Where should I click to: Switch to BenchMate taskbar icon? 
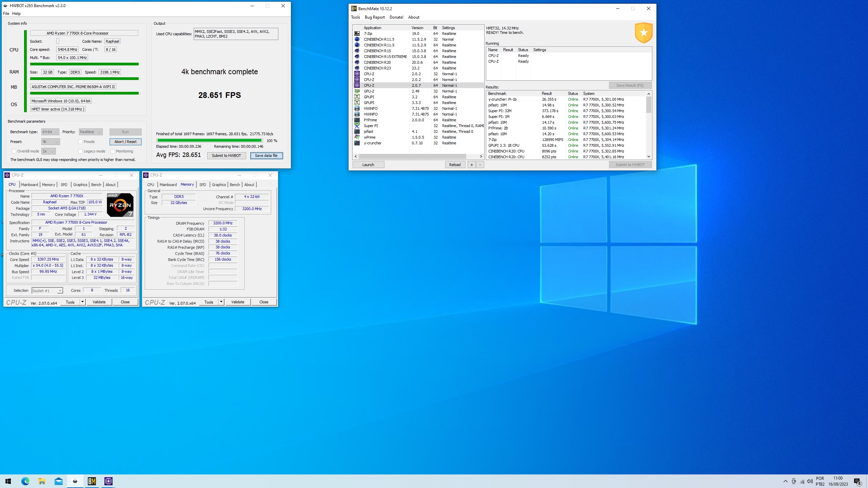92,481
